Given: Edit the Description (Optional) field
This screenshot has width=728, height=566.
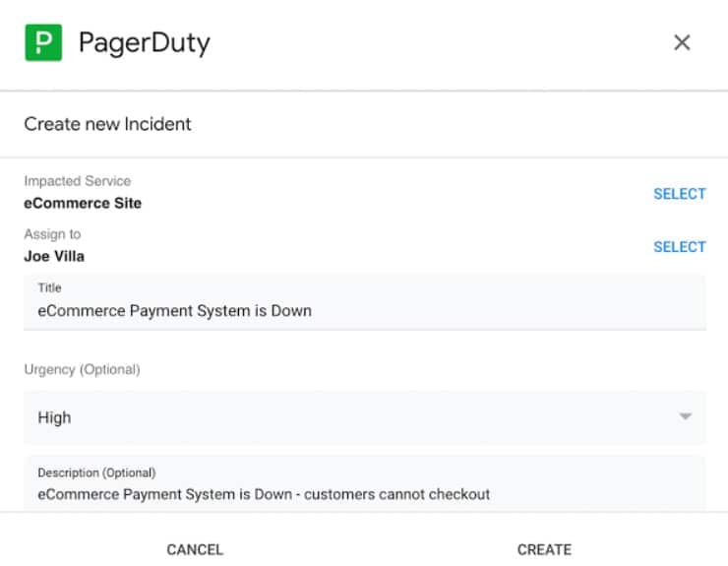Looking at the screenshot, I should pyautogui.click(x=364, y=484).
